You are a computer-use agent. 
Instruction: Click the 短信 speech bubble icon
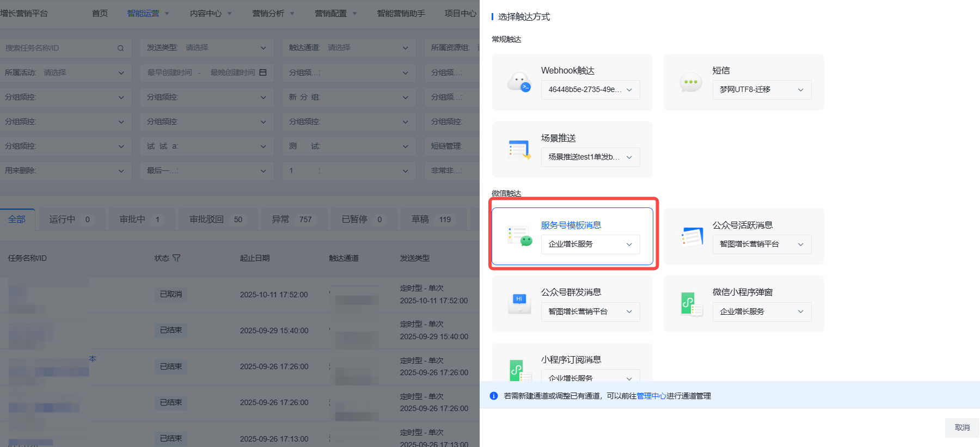(x=690, y=82)
